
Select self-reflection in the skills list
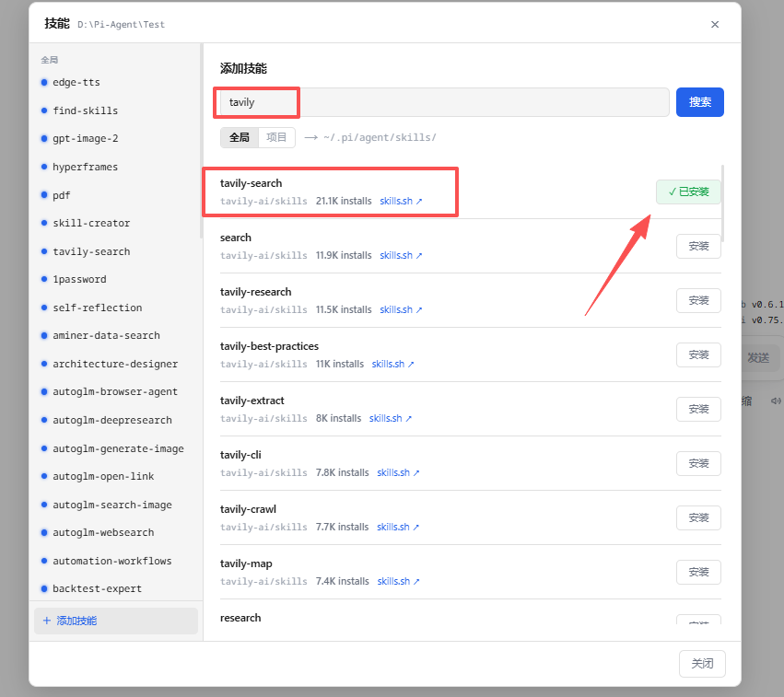pos(98,308)
